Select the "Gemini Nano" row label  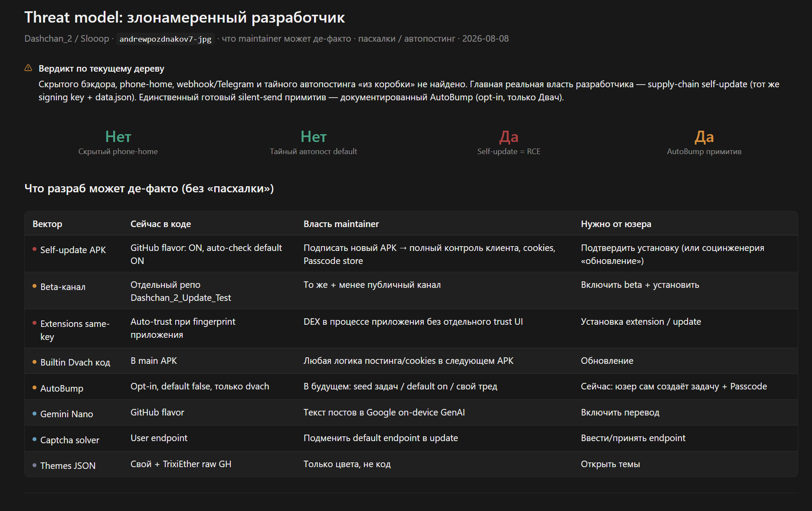pyautogui.click(x=67, y=414)
